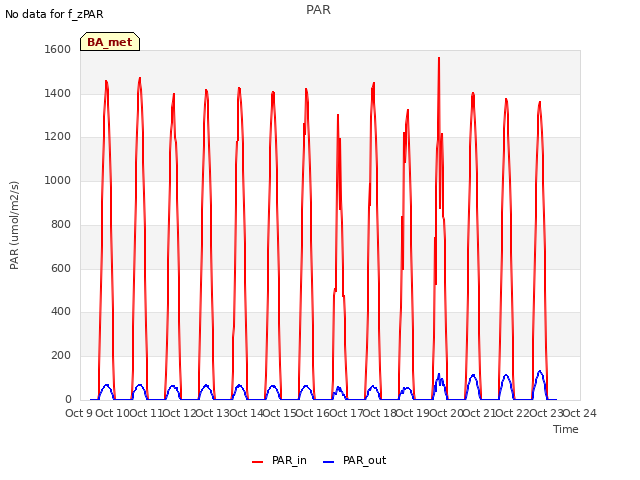The height and width of the screenshot is (480, 640).
Task: Click the 800 y-axis tick label
Action: [61, 224]
